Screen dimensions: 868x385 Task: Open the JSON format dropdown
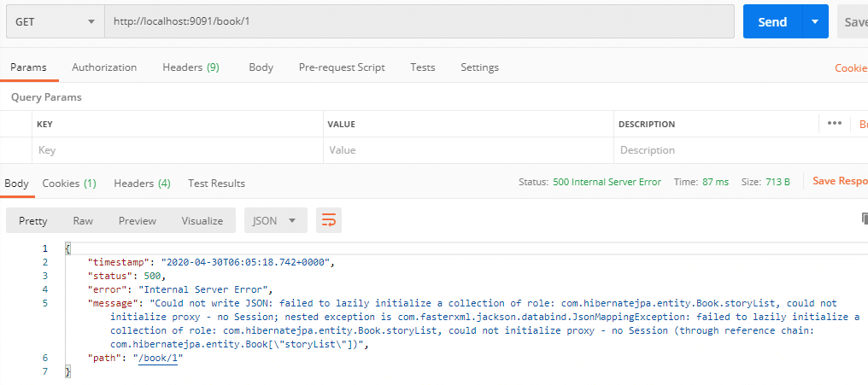274,220
